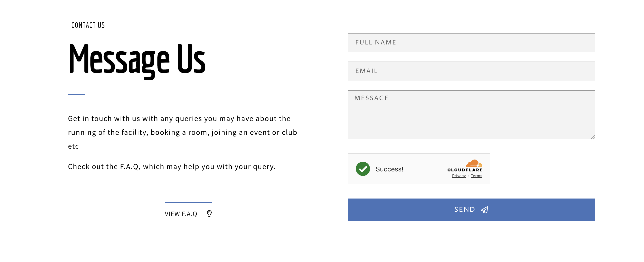The image size is (644, 262).
Task: Click the paper plane send icon
Action: [484, 209]
